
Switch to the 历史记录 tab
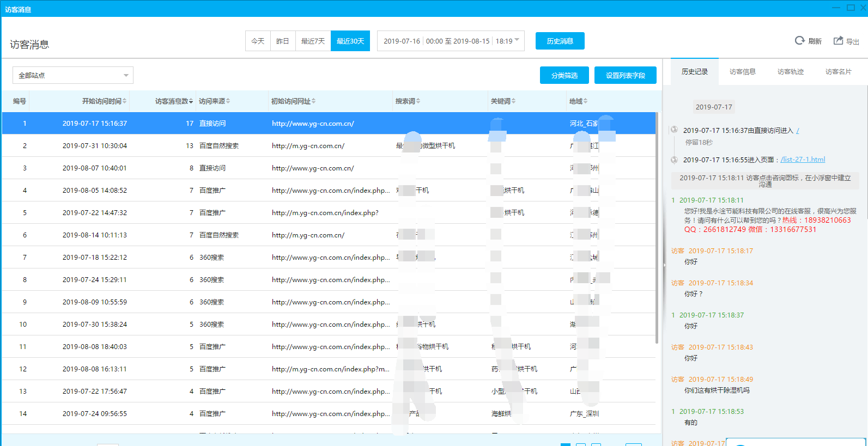click(695, 71)
